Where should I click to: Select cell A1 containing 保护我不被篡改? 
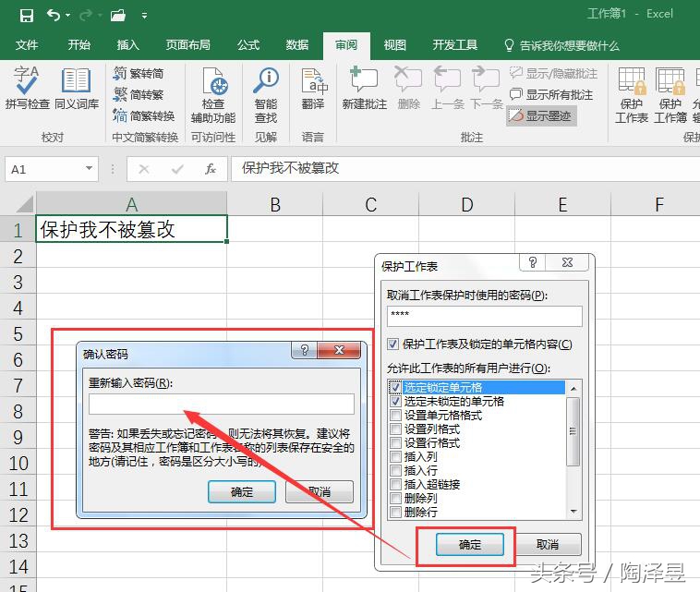click(x=132, y=229)
